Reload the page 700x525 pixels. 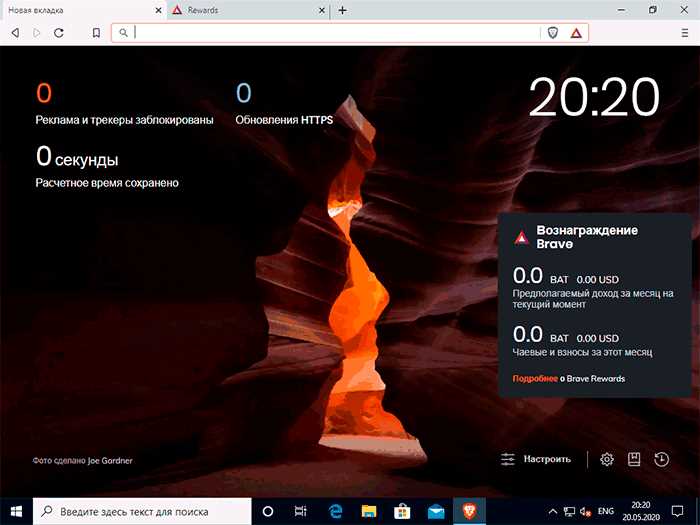pyautogui.click(x=59, y=33)
